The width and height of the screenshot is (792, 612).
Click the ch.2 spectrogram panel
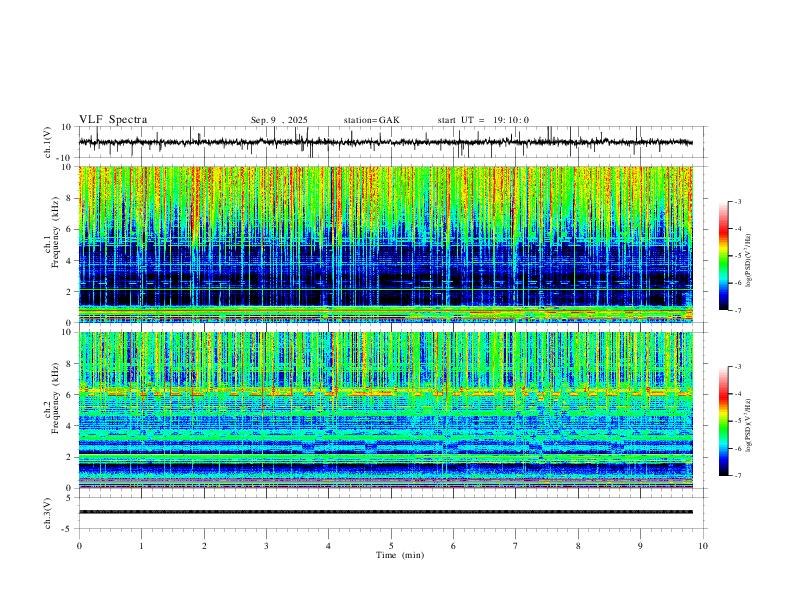click(386, 410)
